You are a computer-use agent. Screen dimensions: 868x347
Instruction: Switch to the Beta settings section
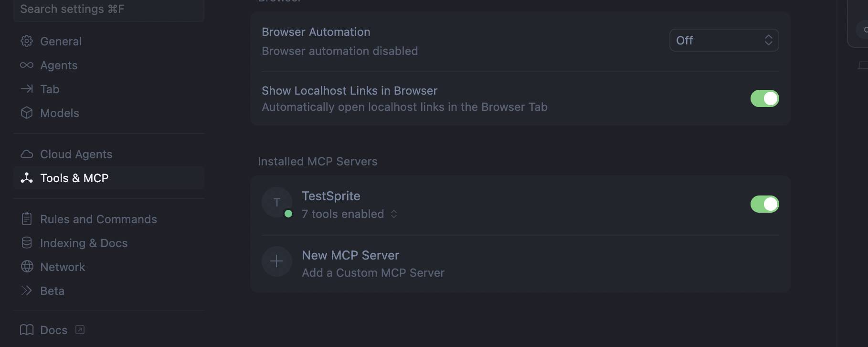[x=53, y=291]
